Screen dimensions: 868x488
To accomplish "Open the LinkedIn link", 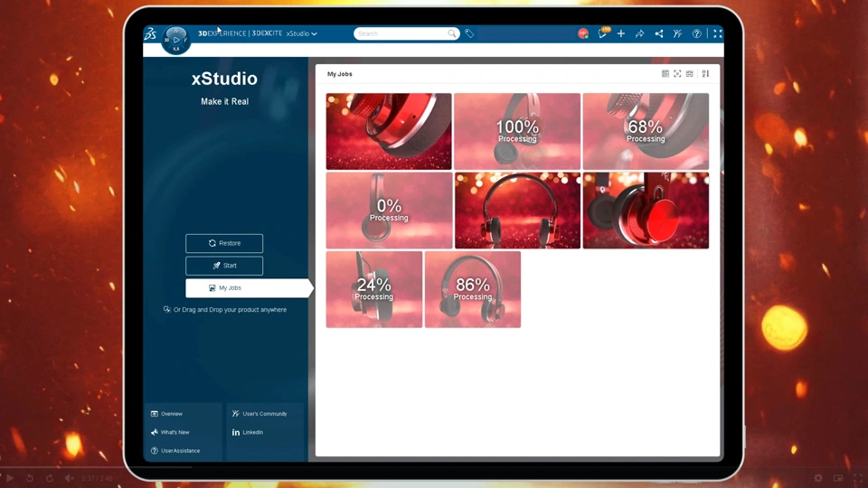I will [248, 432].
